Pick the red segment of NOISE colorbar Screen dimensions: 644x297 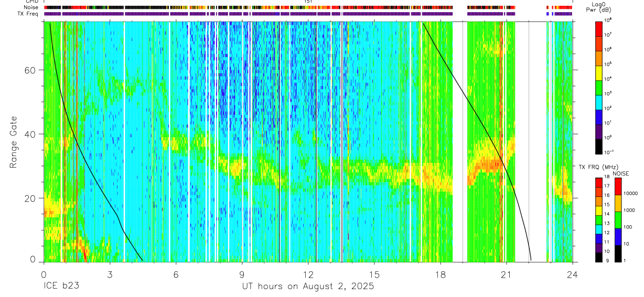click(618, 186)
